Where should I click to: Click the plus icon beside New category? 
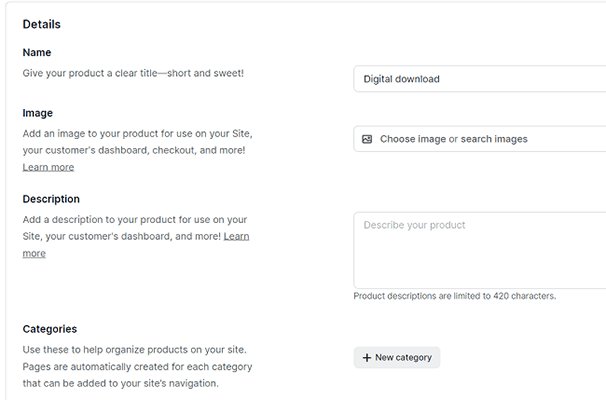tap(367, 357)
